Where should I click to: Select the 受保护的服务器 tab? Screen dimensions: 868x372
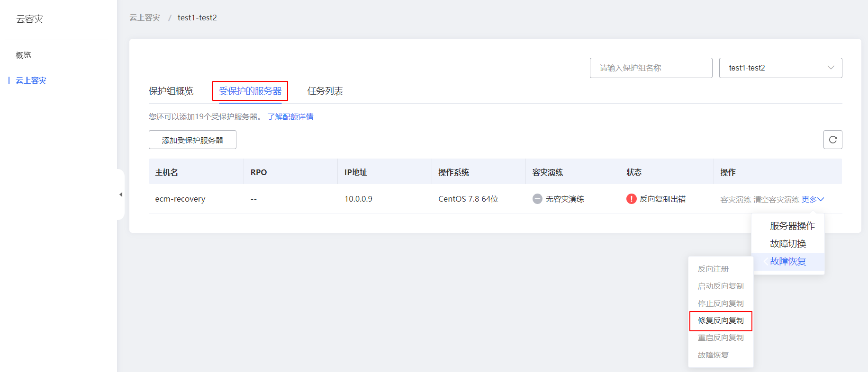click(250, 91)
